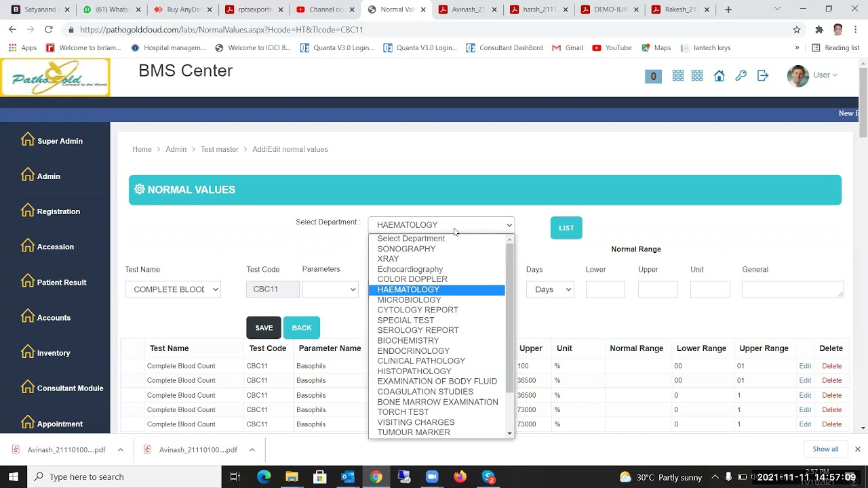This screenshot has width=868, height=488.
Task: Click the notification counter showing 0
Action: [x=653, y=76]
